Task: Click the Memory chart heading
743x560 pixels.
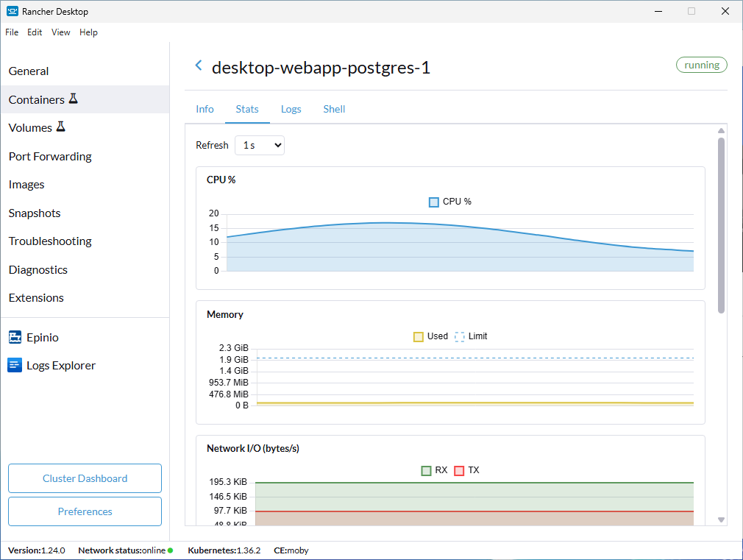Action: coord(225,314)
